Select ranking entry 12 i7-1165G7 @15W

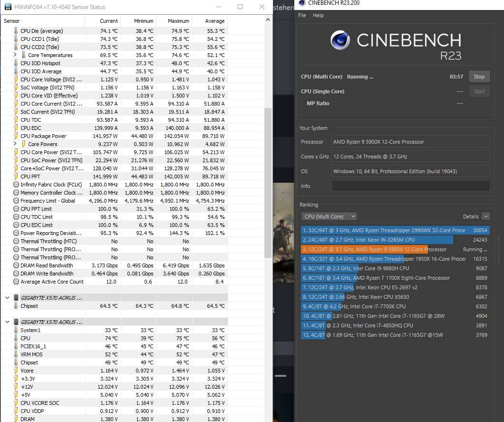click(396, 335)
